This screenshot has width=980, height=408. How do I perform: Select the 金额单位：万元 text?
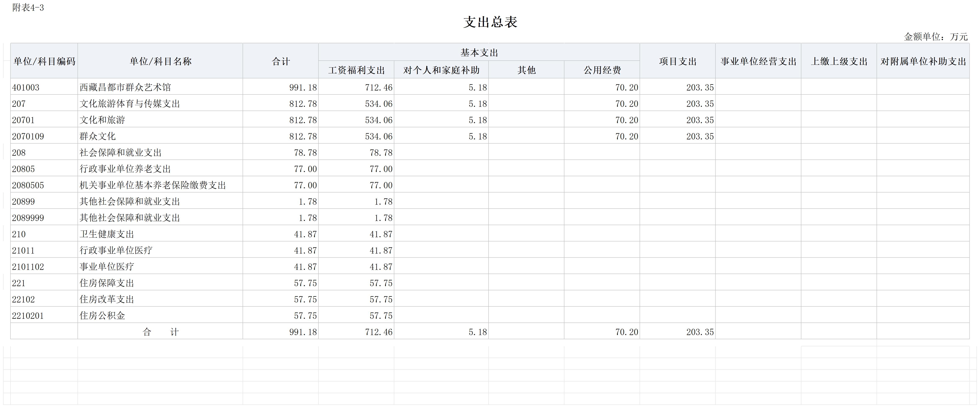(x=935, y=37)
